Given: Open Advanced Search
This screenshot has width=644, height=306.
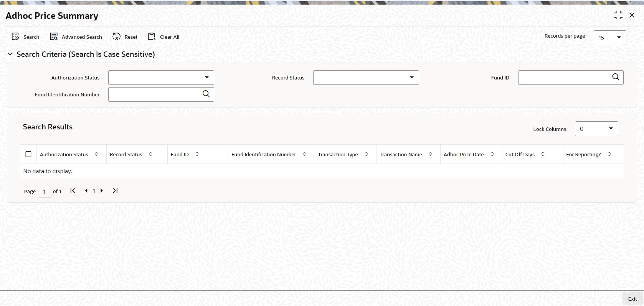Looking at the screenshot, I should coord(76,37).
